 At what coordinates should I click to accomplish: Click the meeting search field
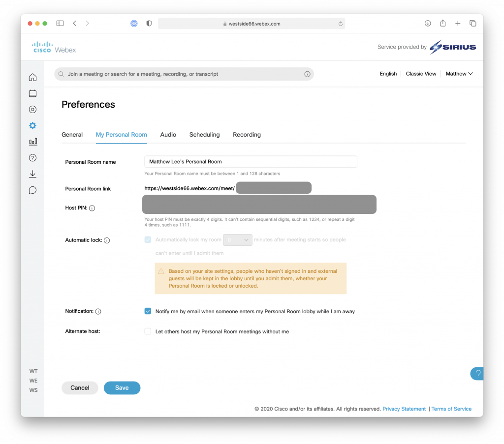click(x=184, y=74)
